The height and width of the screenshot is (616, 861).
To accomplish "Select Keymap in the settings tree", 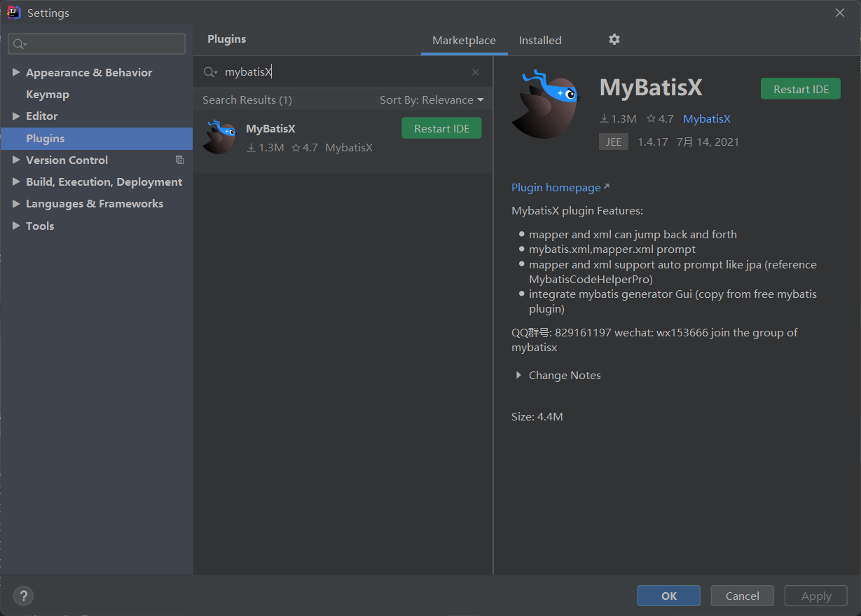I will pos(48,94).
